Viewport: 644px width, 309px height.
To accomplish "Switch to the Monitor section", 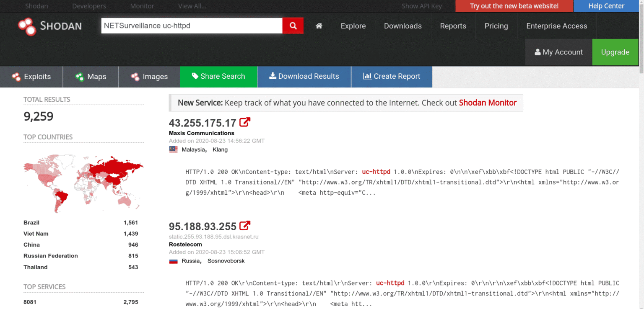I will click(x=142, y=6).
